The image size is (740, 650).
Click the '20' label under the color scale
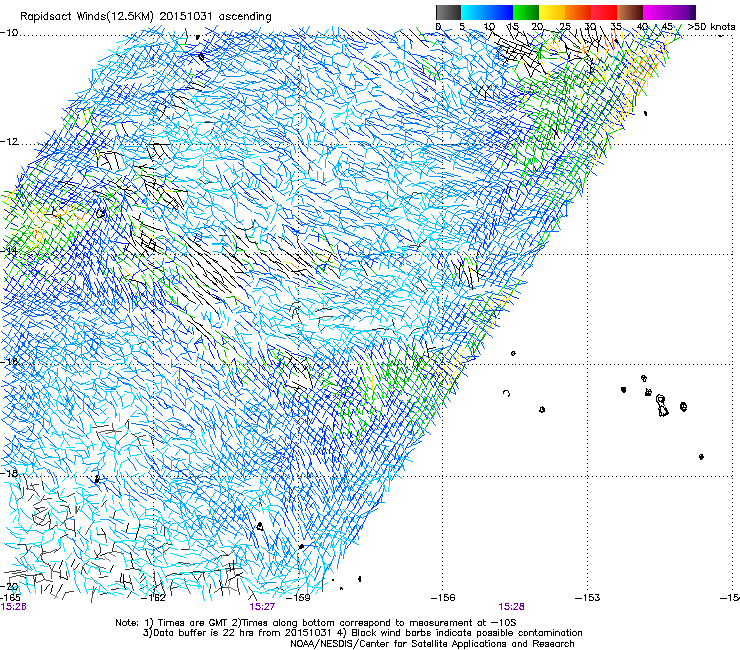click(538, 26)
